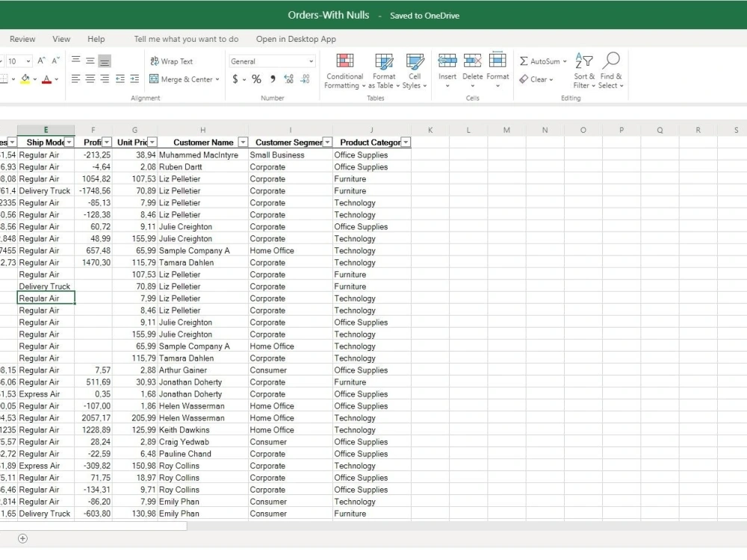Toggle Wrap Text for the selected cell
Screen dimensions: 747x560
172,60
